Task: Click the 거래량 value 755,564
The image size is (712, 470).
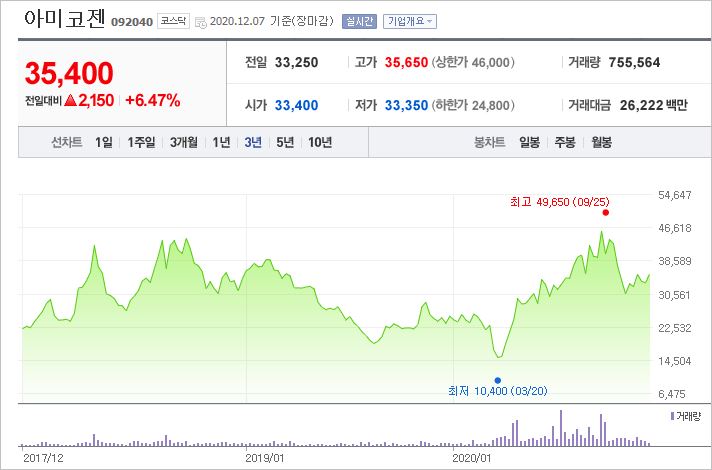Action: tap(634, 62)
